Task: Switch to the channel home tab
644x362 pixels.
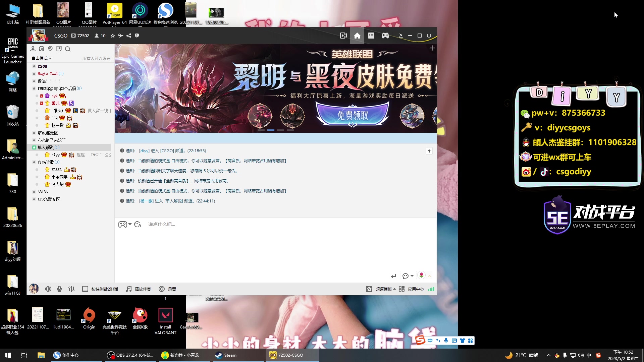Action: pyautogui.click(x=357, y=36)
